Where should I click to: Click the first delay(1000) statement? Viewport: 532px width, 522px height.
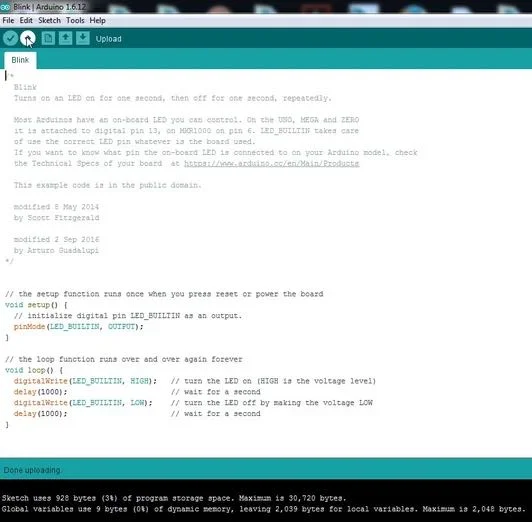pyautogui.click(x=40, y=392)
